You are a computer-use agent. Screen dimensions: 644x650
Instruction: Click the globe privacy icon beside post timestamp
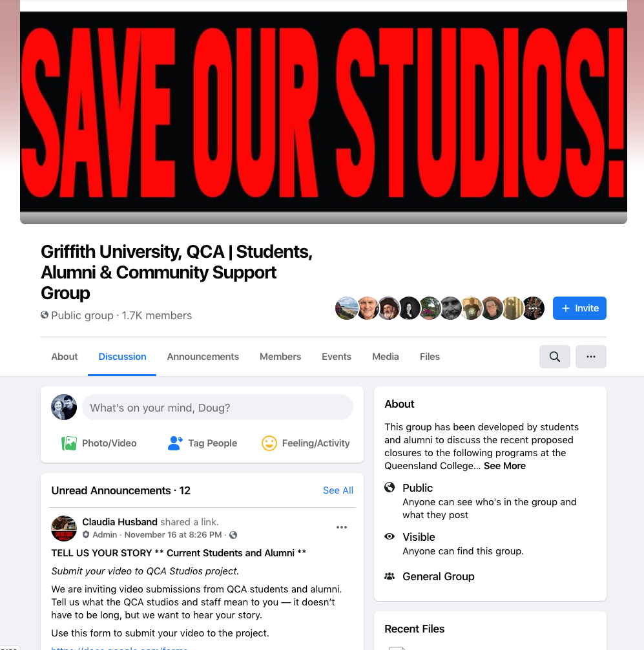coord(233,535)
